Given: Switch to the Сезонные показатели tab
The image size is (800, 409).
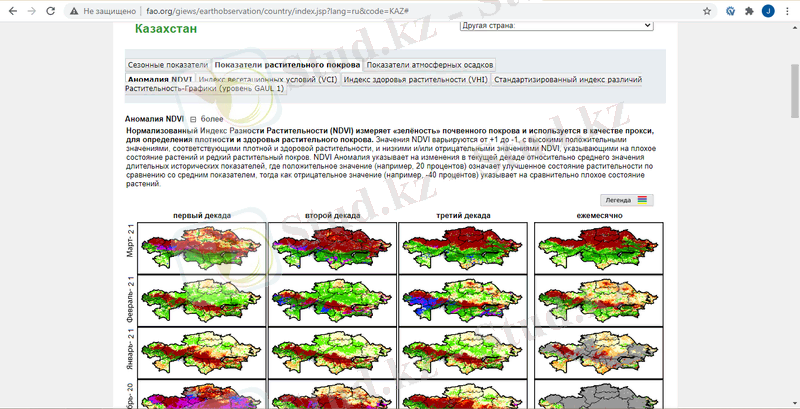Looking at the screenshot, I should tap(168, 65).
